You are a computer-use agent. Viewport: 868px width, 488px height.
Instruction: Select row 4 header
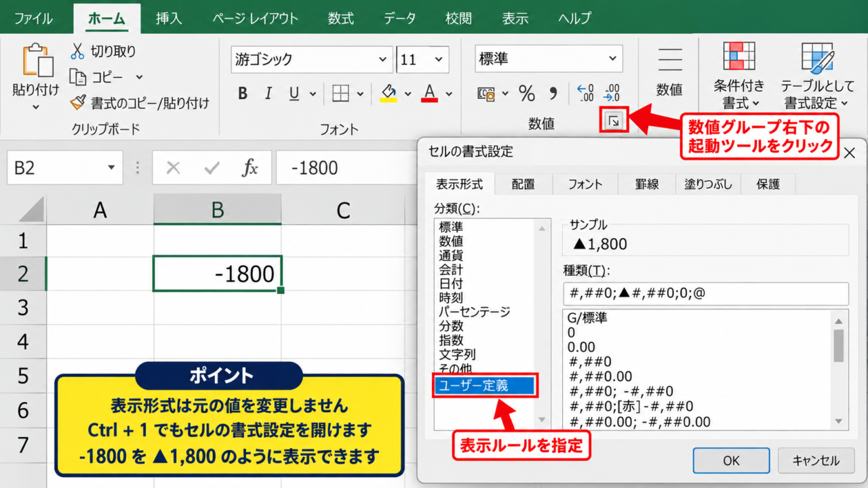coord(23,342)
